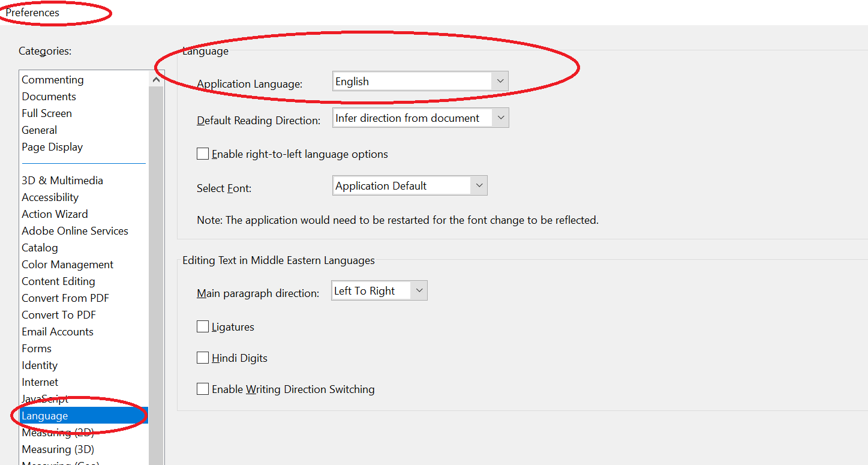
Task: Tick the Ligatures checkbox
Action: 203,327
